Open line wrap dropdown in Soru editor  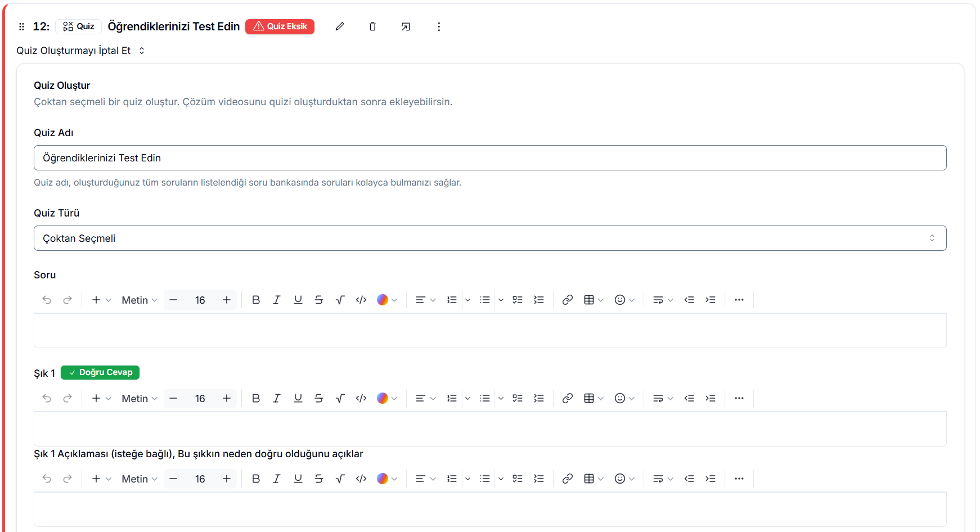tap(663, 300)
